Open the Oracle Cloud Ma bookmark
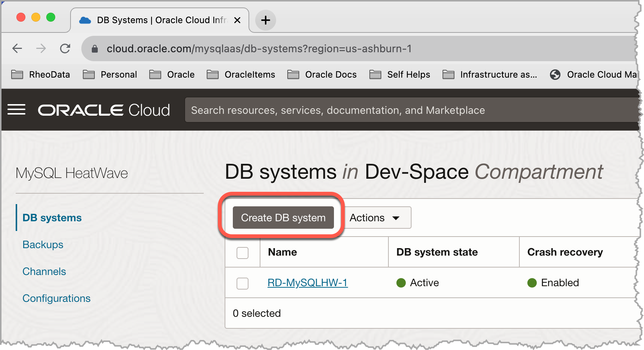 [593, 75]
